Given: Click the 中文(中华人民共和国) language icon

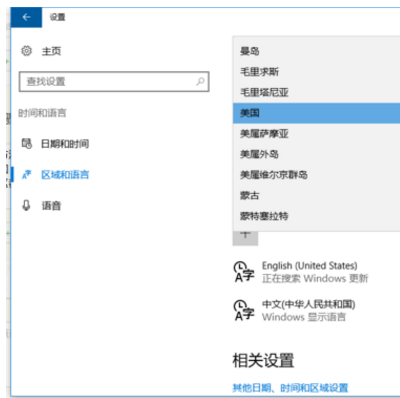Looking at the screenshot, I should click(x=244, y=311).
